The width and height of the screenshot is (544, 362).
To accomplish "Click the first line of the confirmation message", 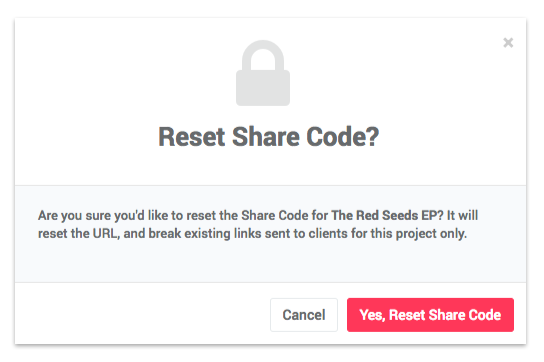I will pos(258,216).
